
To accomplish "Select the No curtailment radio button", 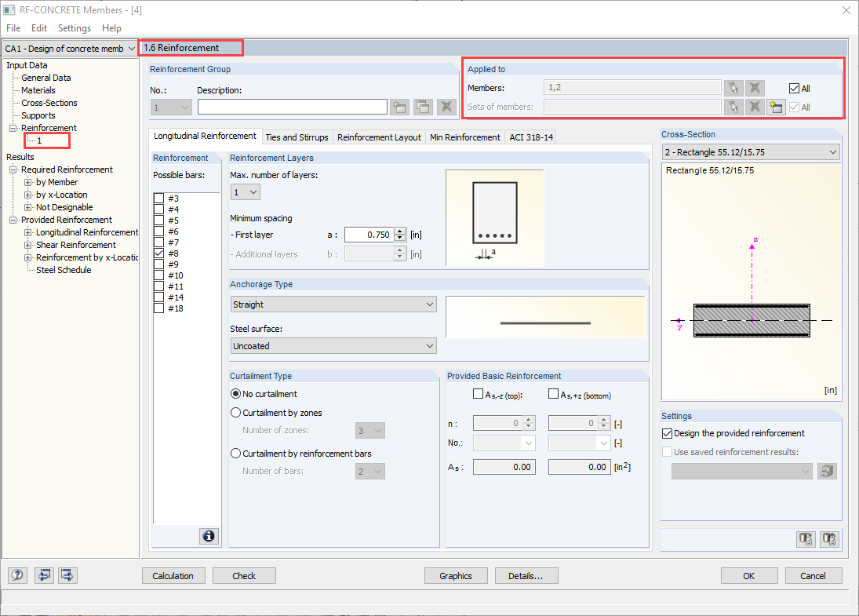I will pos(235,393).
